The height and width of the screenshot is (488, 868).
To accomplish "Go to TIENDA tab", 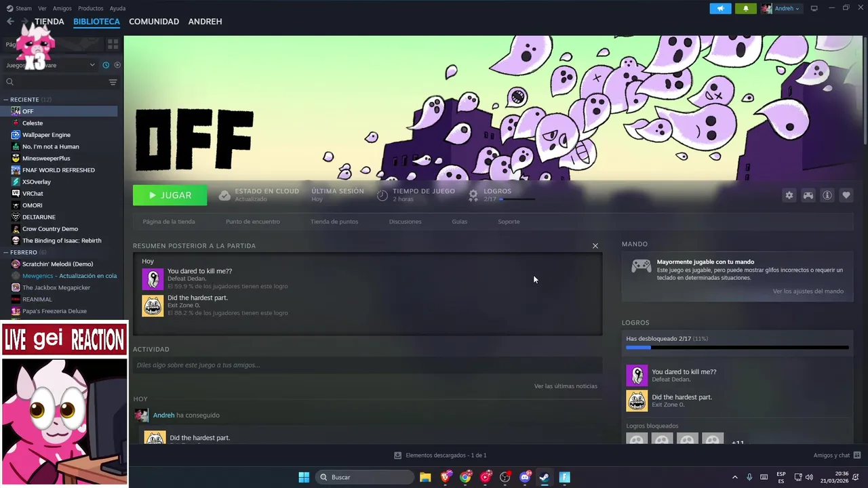I will 50,22.
